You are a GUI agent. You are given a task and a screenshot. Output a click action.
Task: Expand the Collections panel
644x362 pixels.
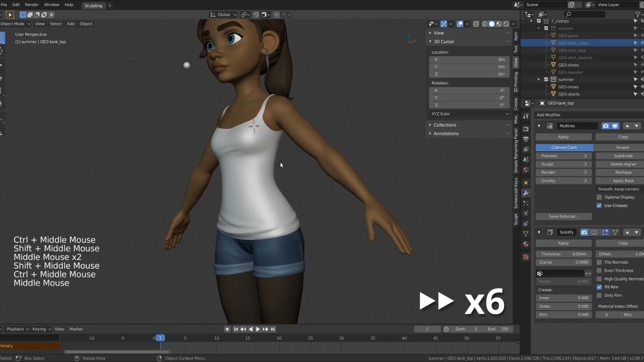pyautogui.click(x=445, y=125)
